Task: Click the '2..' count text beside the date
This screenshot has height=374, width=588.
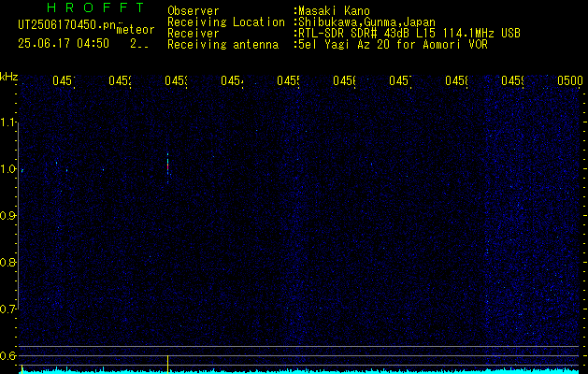Action: pyautogui.click(x=139, y=44)
